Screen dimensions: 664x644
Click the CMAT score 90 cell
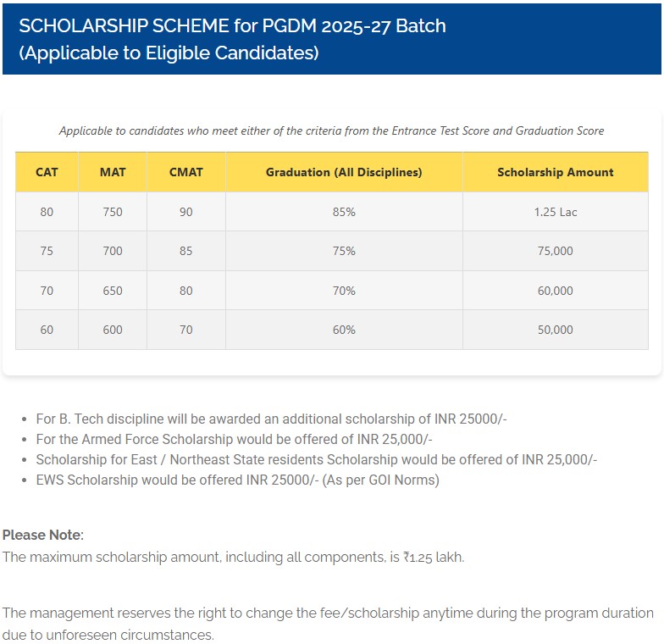186,212
